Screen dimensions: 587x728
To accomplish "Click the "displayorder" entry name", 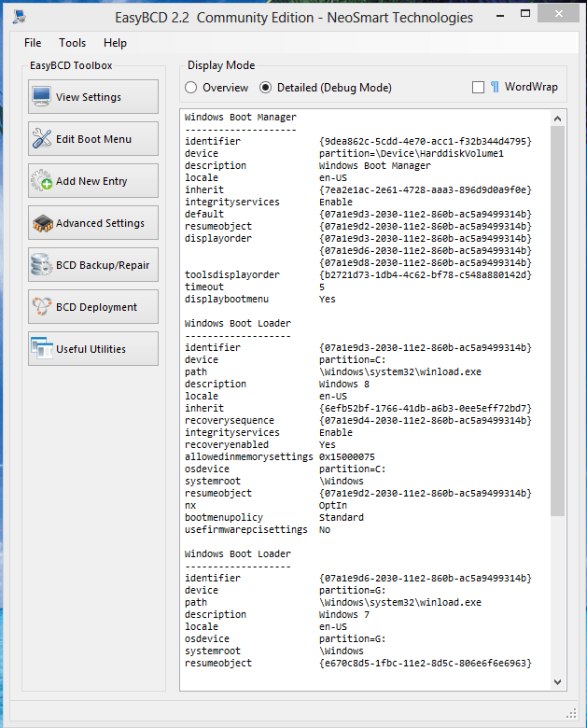I will (x=217, y=238).
